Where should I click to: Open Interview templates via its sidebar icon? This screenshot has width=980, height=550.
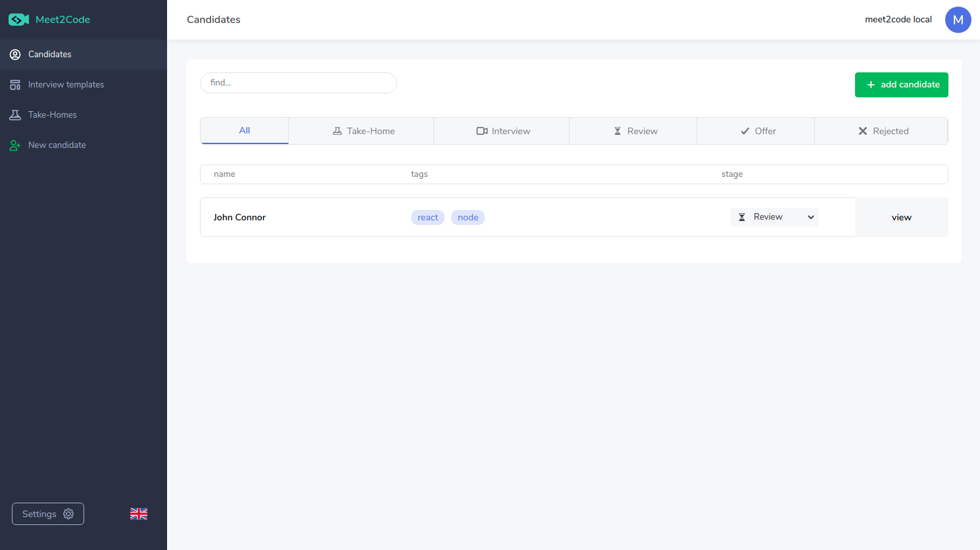point(14,84)
